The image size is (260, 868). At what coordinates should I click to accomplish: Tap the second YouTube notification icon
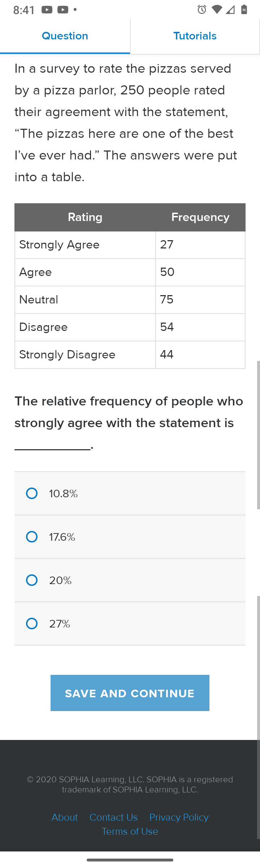[x=63, y=10]
